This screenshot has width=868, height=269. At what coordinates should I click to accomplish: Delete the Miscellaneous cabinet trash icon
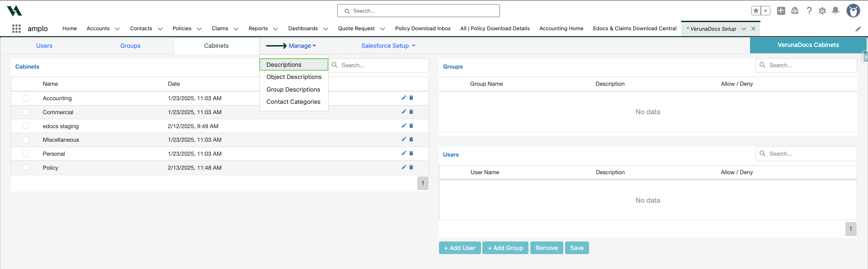411,139
